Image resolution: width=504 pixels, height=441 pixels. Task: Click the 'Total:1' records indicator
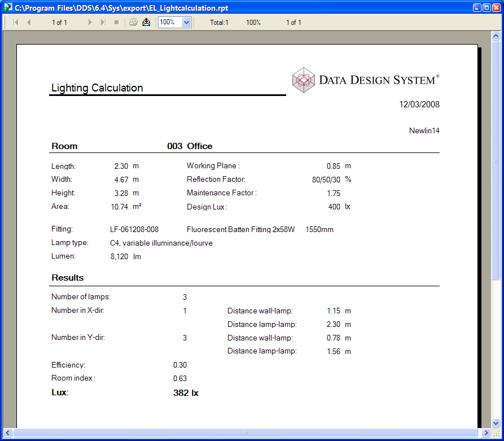(219, 22)
